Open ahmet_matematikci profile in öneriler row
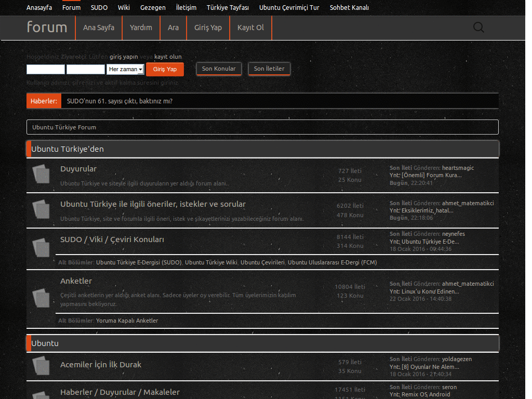Screen dimensions: 532x399 pyautogui.click(x=468, y=203)
